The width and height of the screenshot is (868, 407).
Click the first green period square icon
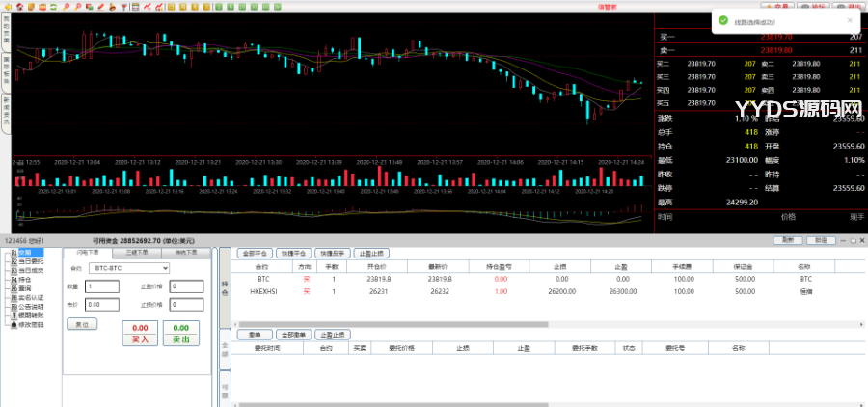219,6
